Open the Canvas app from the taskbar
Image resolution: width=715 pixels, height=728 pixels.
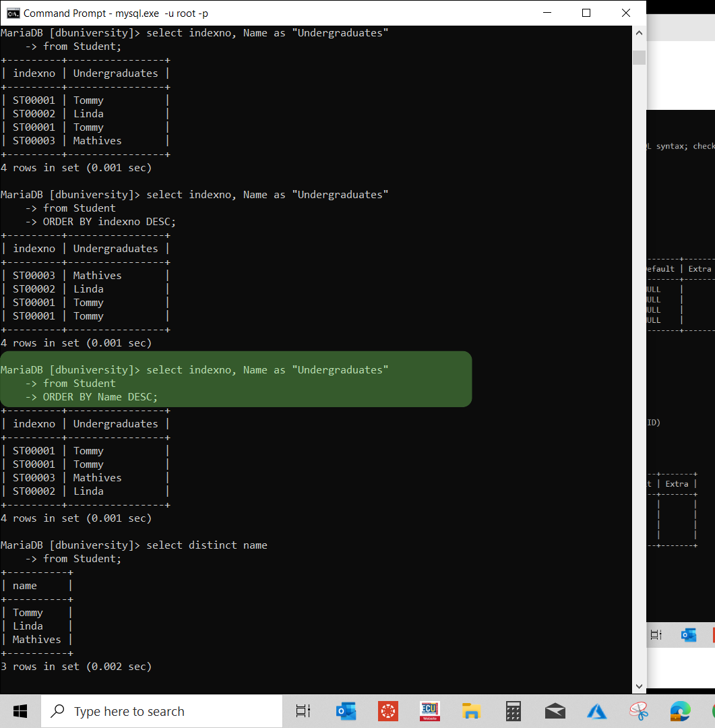(x=387, y=710)
